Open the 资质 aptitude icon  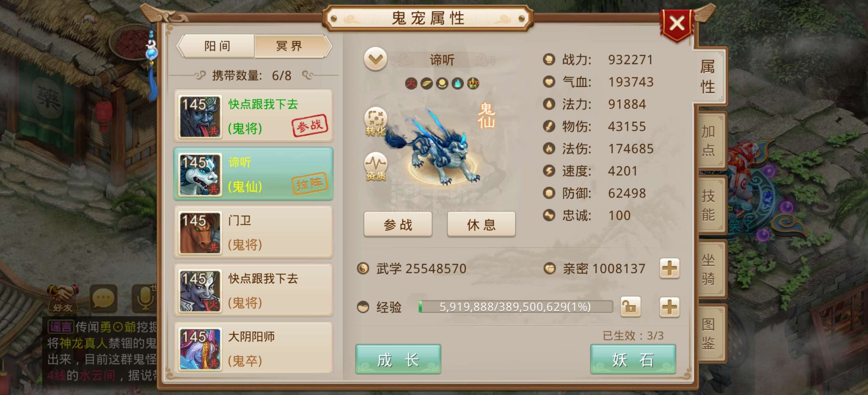coord(376,166)
